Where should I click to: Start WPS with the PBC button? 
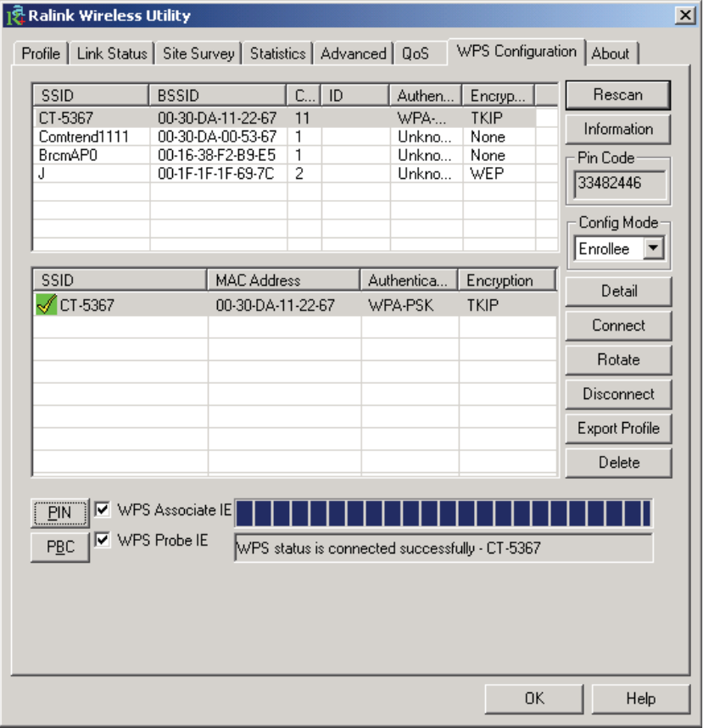point(60,547)
